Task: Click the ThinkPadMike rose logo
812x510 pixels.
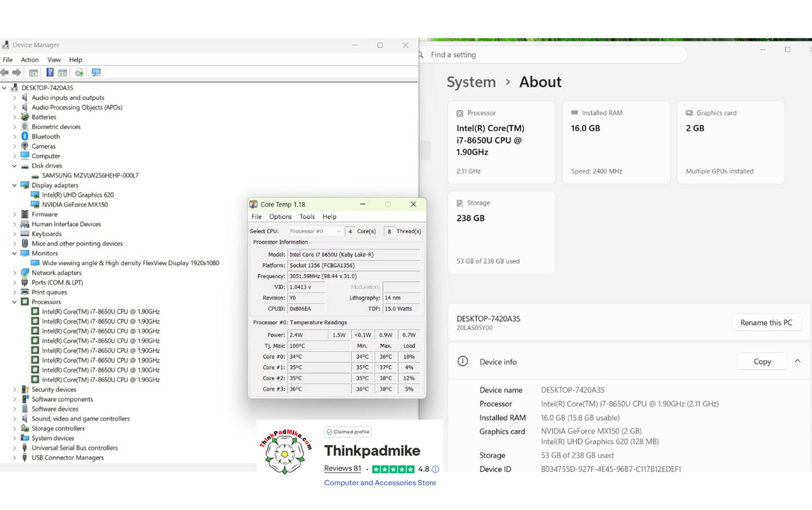Action: pyautogui.click(x=285, y=452)
